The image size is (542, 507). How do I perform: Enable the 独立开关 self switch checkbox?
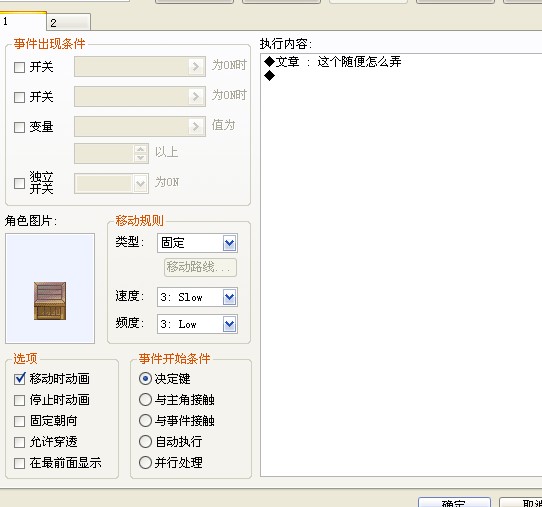[x=19, y=183]
